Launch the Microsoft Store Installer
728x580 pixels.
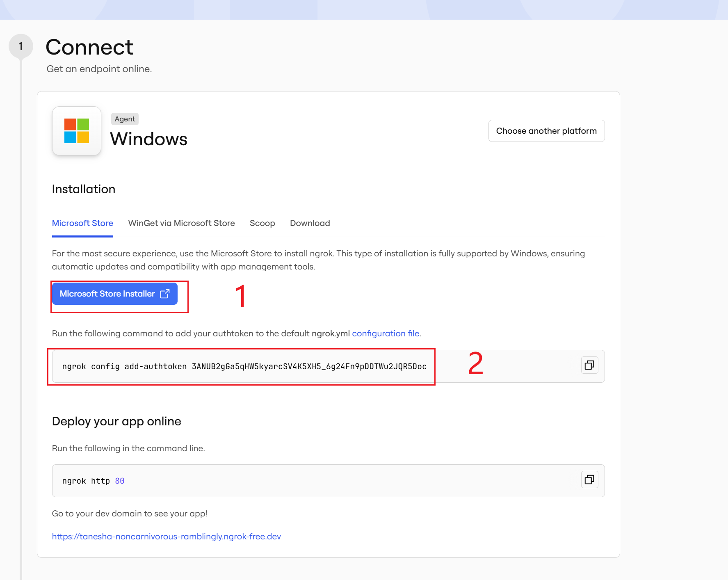tap(115, 294)
